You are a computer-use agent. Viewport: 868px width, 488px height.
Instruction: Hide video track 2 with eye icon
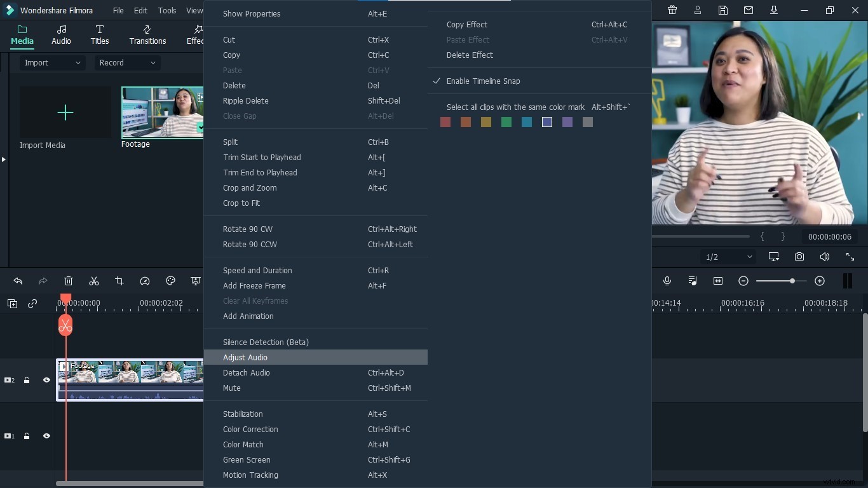pos(46,380)
